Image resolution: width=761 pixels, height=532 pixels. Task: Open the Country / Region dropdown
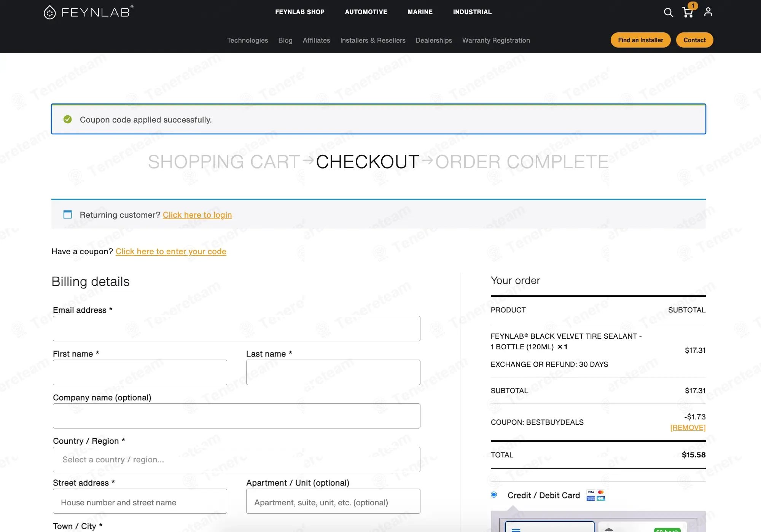237,460
